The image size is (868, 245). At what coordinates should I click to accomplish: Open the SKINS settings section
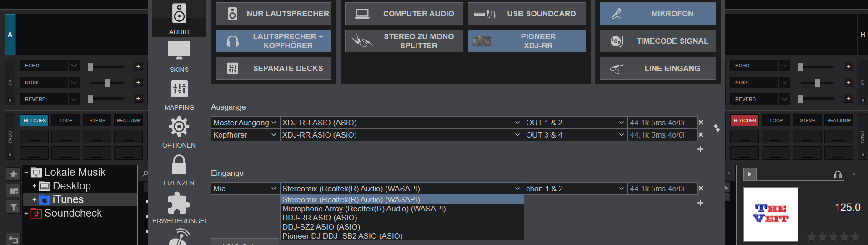coord(179,56)
